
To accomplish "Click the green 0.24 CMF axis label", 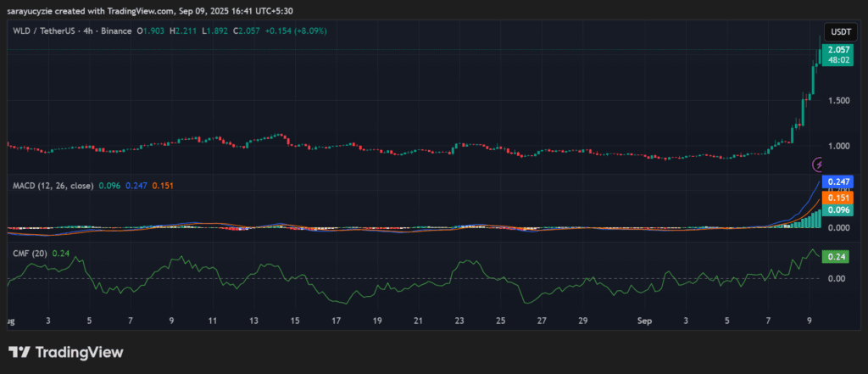I will coord(835,256).
